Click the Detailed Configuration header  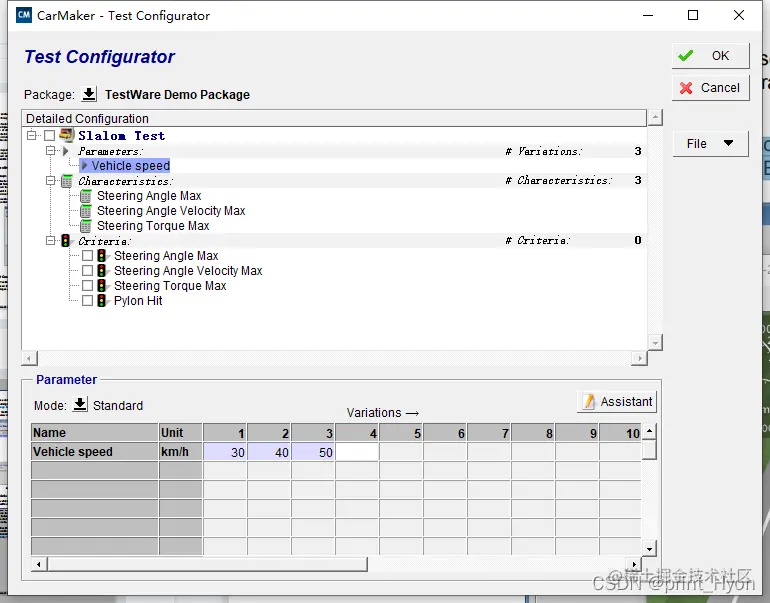pyautogui.click(x=334, y=118)
